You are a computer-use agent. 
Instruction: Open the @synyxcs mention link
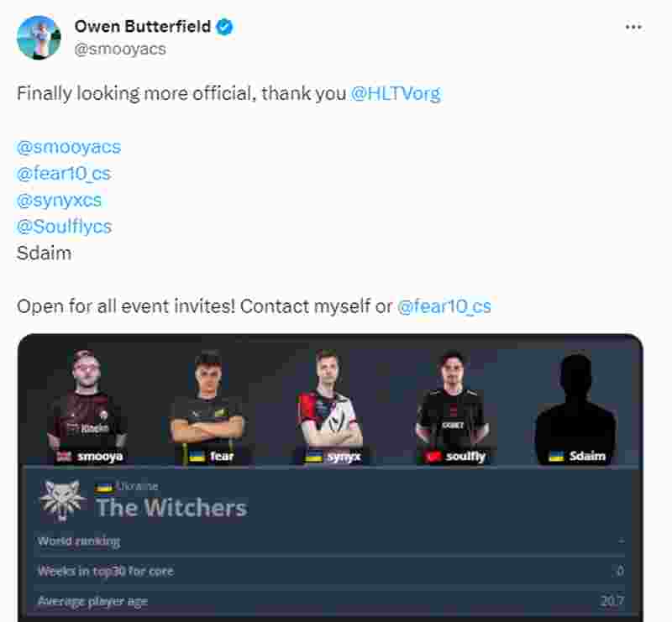pyautogui.click(x=59, y=200)
